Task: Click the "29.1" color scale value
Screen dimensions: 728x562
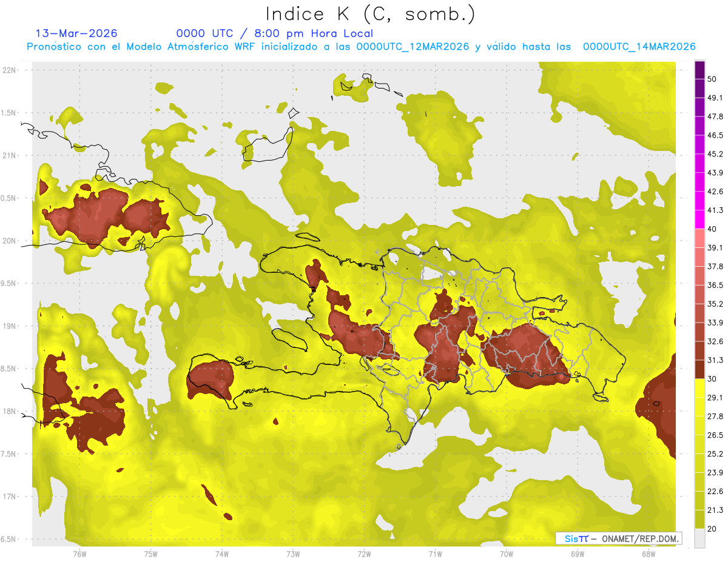Action: pyautogui.click(x=715, y=397)
